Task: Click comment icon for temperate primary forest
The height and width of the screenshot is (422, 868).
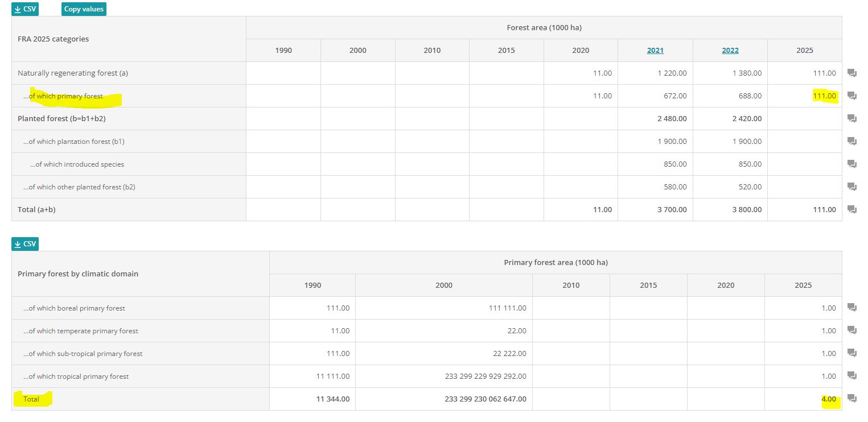Action: tap(851, 330)
